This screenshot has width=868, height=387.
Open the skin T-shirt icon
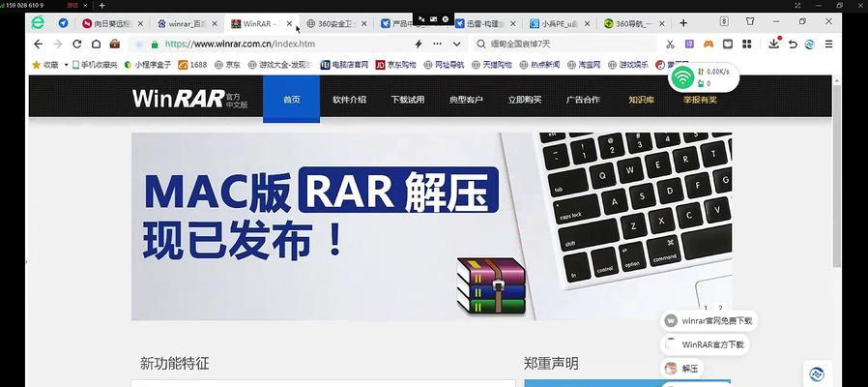click(750, 21)
